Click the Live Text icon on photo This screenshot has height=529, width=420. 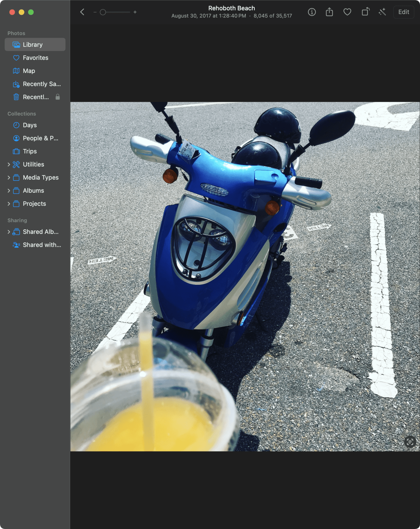coord(410,442)
